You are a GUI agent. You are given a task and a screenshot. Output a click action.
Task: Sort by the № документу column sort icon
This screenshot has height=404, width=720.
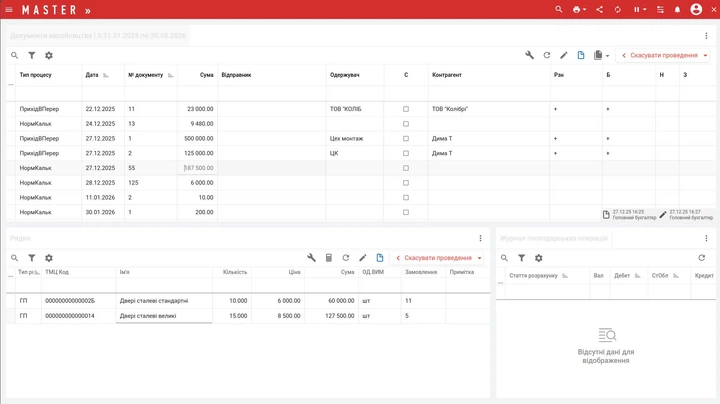(x=171, y=75)
